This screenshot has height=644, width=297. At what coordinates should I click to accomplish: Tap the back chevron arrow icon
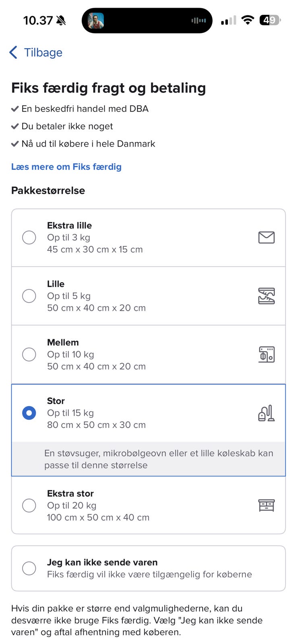tap(13, 52)
